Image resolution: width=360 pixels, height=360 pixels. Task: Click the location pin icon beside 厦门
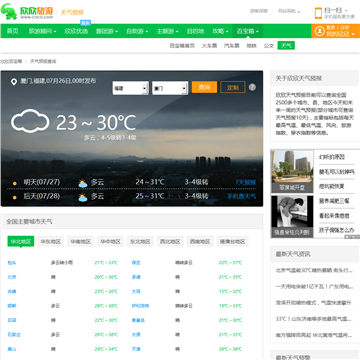point(14,82)
